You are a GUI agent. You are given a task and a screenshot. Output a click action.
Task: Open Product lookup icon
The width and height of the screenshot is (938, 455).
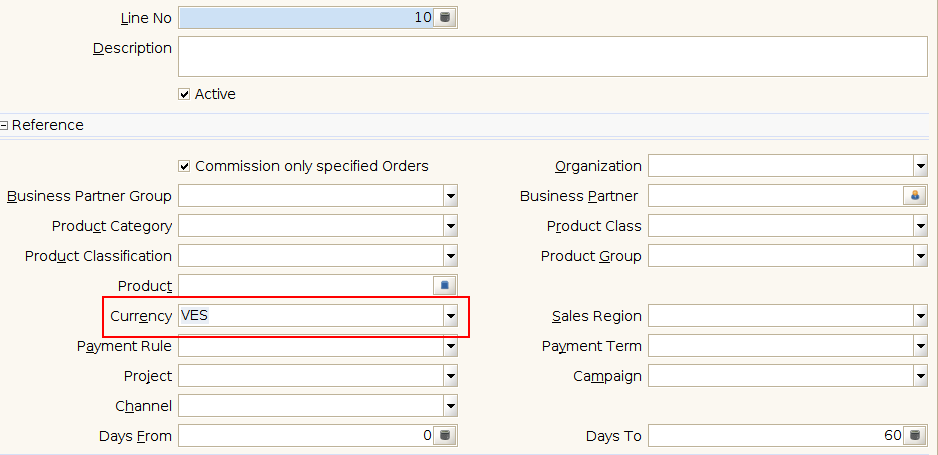tap(444, 286)
